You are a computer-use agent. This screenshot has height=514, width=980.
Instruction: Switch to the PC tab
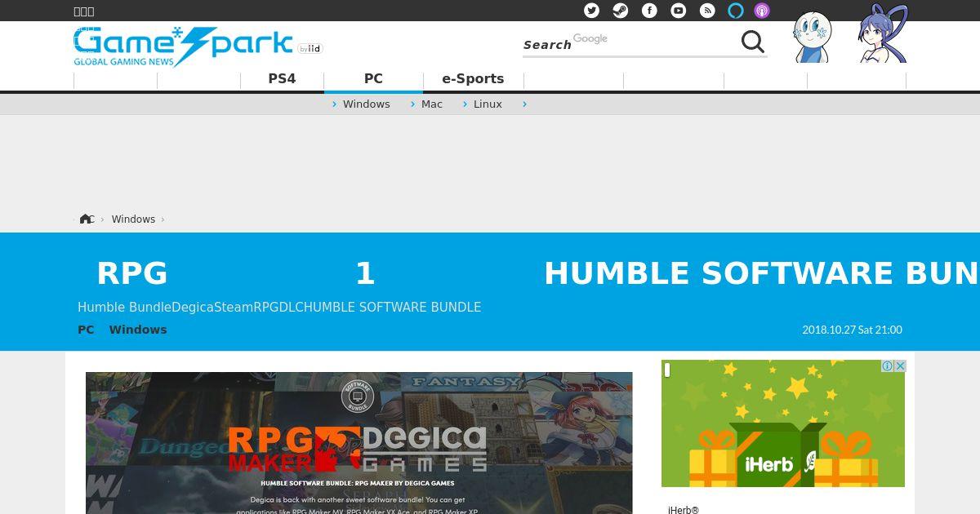click(x=373, y=79)
